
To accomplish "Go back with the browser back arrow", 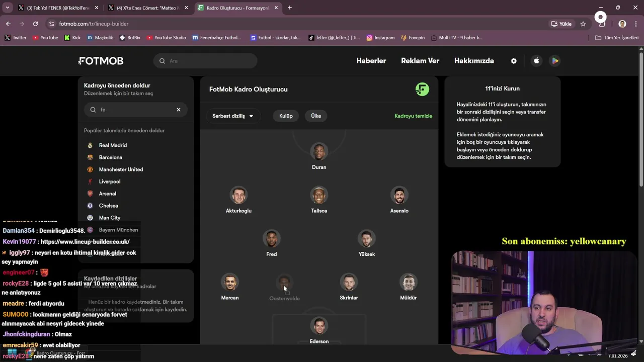I will pyautogui.click(x=8, y=24).
